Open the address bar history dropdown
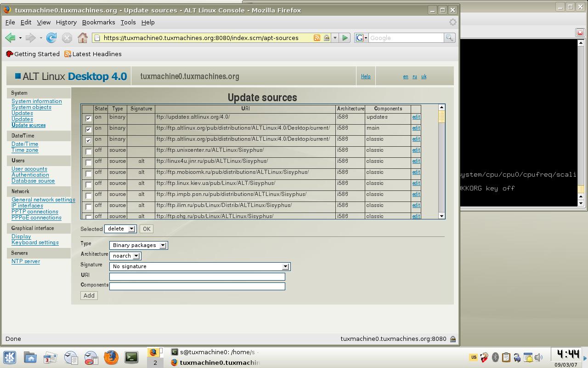The width and height of the screenshot is (588, 368). [x=335, y=38]
